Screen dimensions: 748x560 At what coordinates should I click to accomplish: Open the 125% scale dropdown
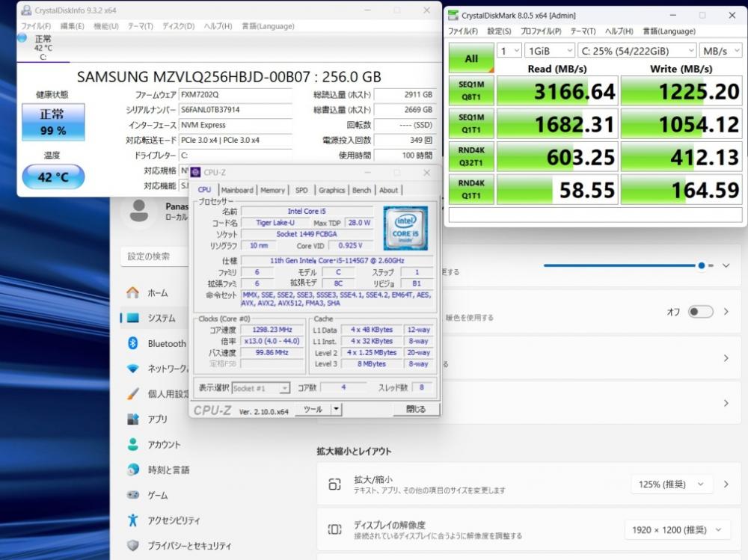coord(672,484)
